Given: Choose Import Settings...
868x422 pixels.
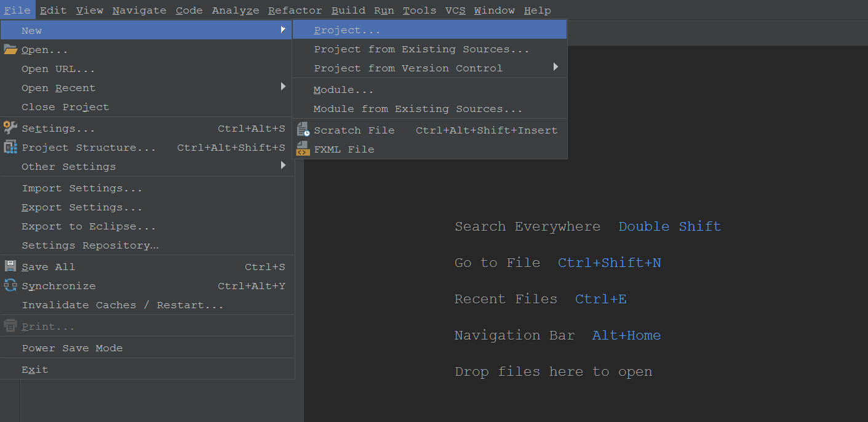Looking at the screenshot, I should pos(146,188).
